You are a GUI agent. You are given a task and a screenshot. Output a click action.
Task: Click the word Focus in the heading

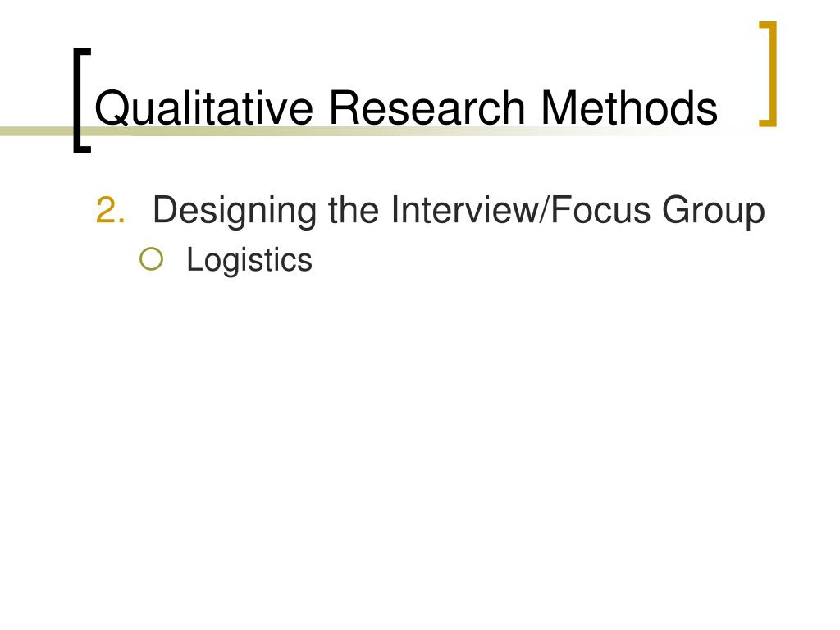tap(600, 209)
